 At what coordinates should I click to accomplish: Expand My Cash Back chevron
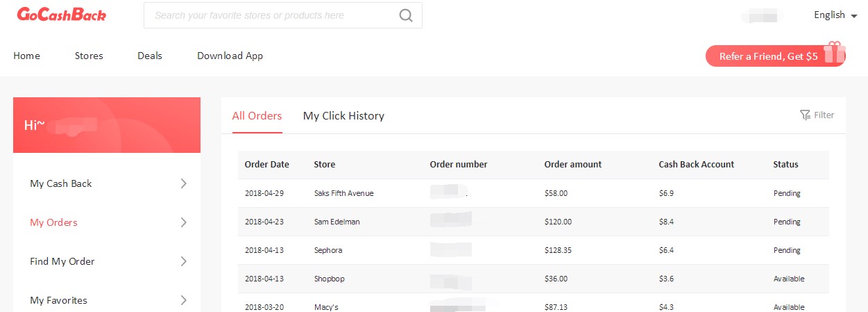tap(183, 183)
